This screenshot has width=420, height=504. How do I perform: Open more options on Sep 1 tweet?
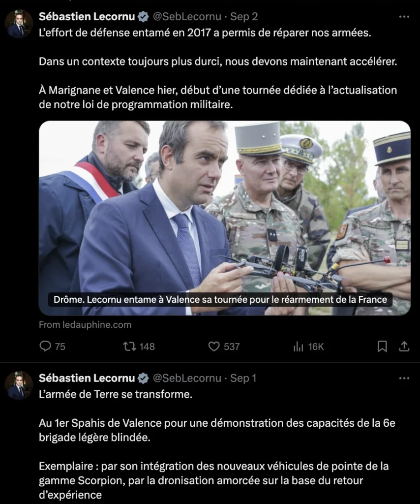click(404, 378)
